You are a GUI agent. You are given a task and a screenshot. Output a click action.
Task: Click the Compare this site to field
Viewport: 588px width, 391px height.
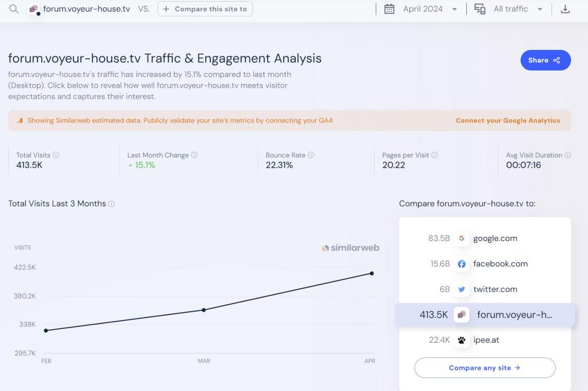point(205,9)
